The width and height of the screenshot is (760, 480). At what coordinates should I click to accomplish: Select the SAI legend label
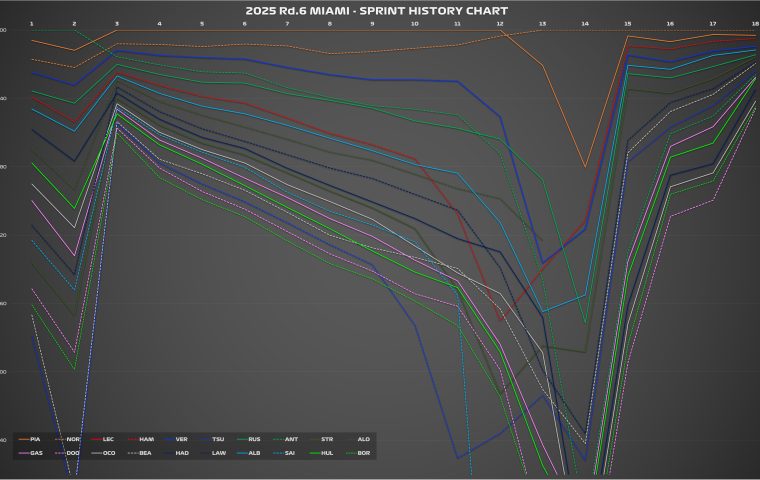click(291, 453)
